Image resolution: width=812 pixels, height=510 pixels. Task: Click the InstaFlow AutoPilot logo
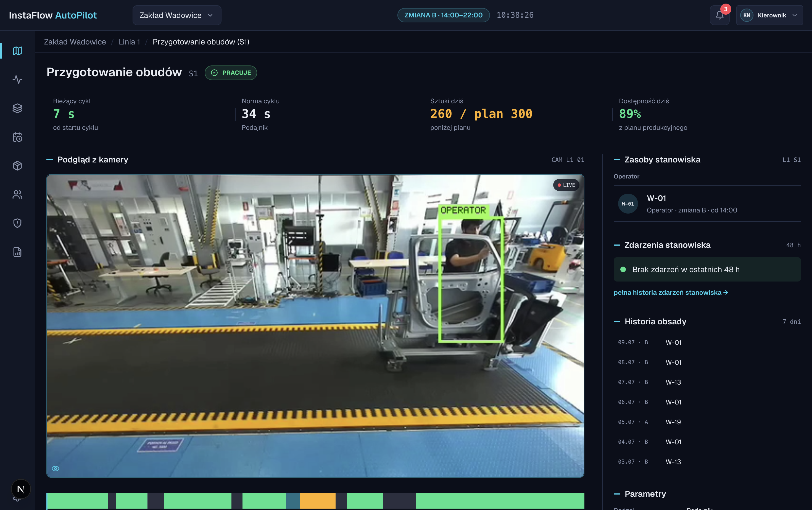coord(52,15)
